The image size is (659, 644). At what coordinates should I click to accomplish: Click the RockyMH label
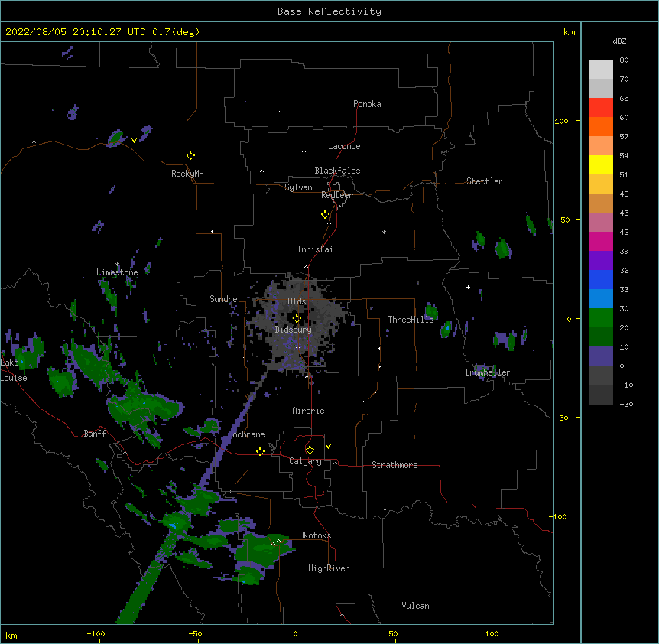187,173
